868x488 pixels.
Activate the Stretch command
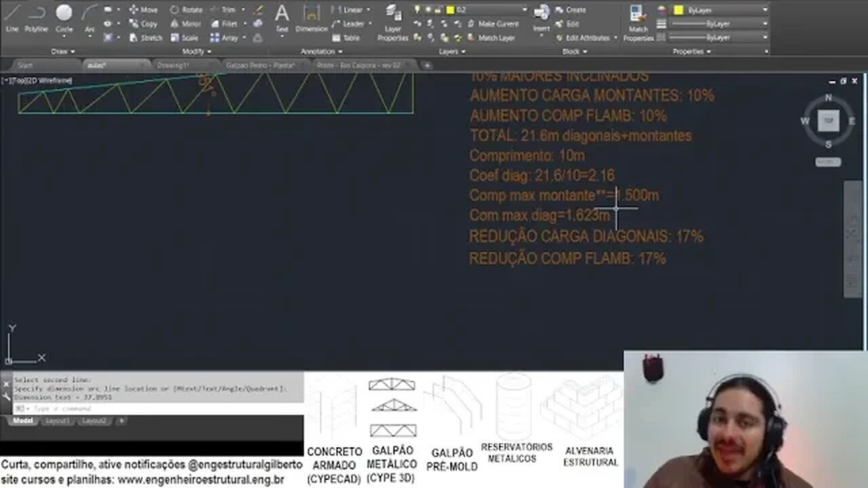145,38
